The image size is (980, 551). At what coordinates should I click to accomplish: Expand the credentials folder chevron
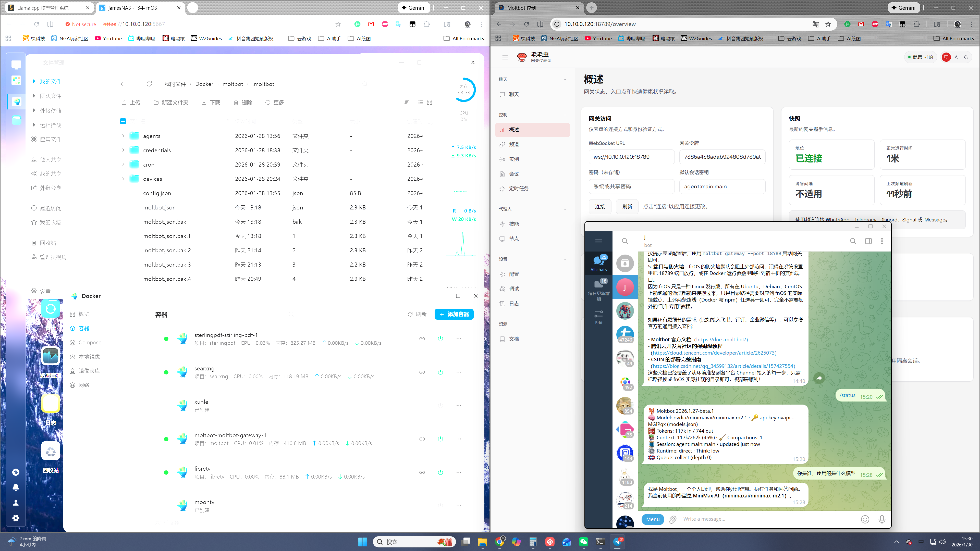pyautogui.click(x=123, y=150)
